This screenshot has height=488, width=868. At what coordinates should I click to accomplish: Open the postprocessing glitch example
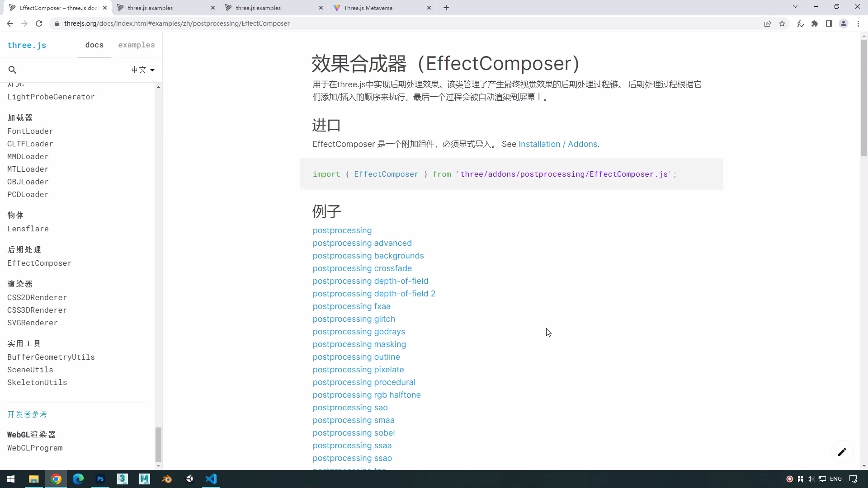click(354, 319)
